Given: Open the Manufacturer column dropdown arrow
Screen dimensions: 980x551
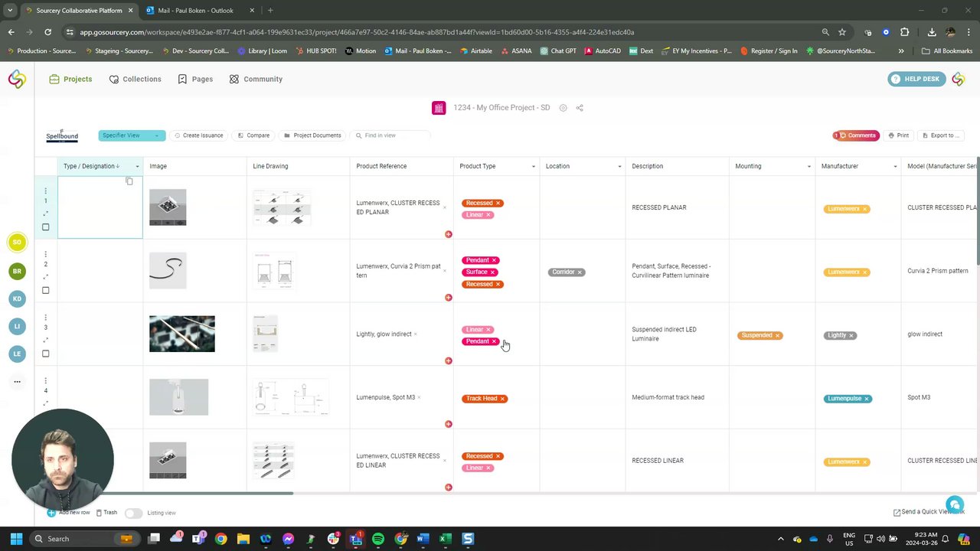Looking at the screenshot, I should [x=895, y=167].
